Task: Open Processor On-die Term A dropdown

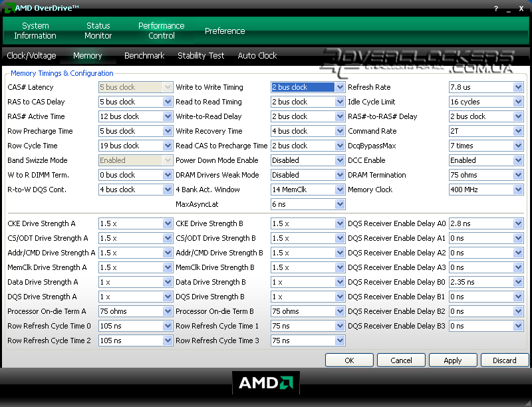Action: [x=168, y=311]
